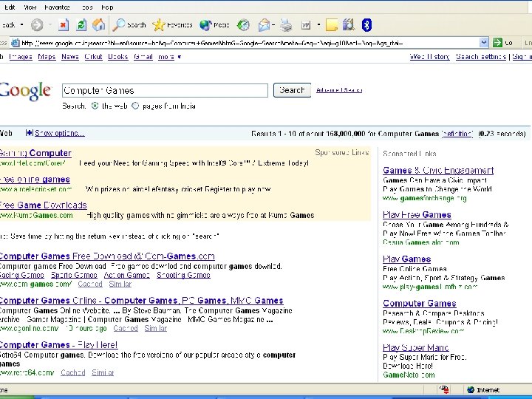
Task: Open the Mail button dropdown arrow
Action: point(273,25)
